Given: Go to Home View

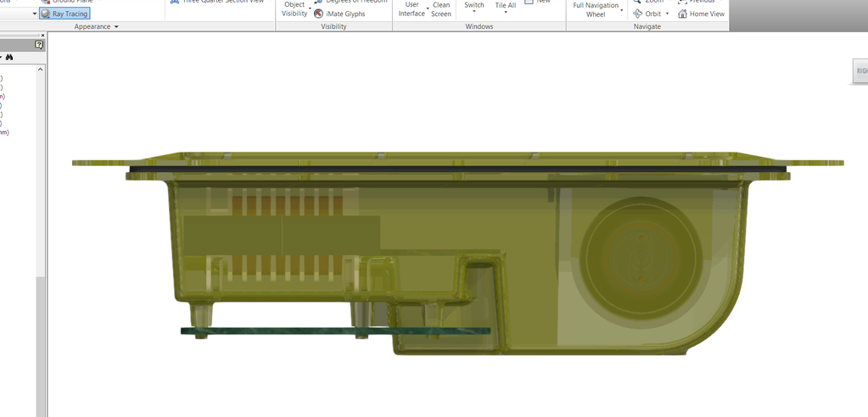Looking at the screenshot, I should pos(701,14).
